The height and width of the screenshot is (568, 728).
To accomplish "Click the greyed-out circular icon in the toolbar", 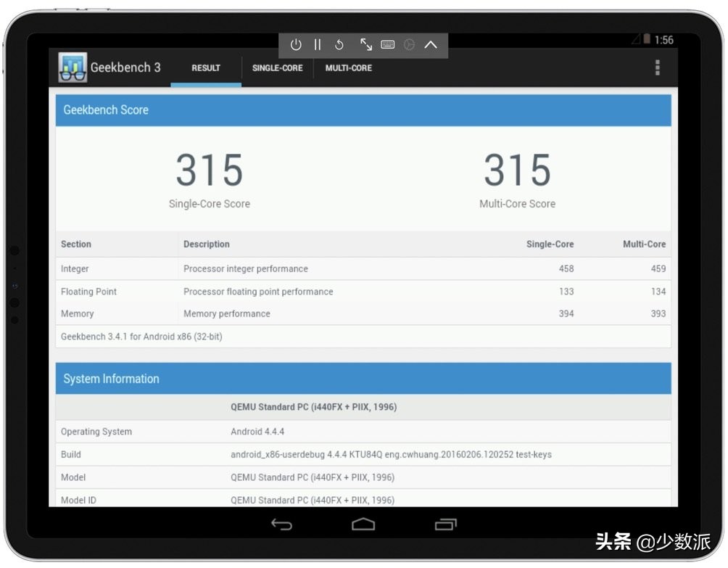I will 409,44.
